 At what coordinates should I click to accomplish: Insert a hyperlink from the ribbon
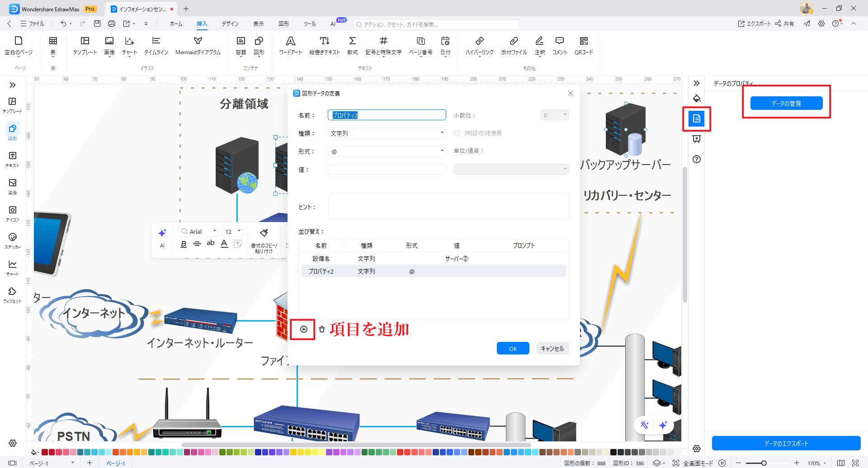point(479,42)
